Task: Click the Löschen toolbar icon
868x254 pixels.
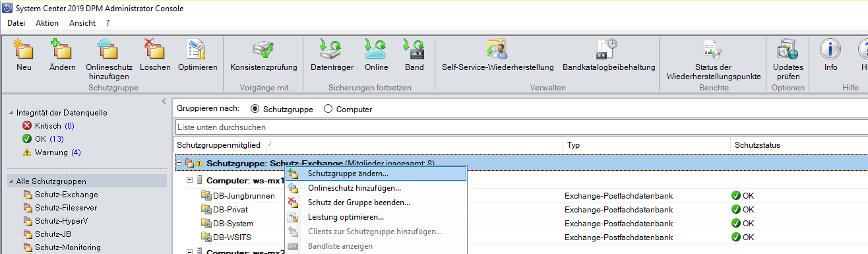Action: (155, 49)
